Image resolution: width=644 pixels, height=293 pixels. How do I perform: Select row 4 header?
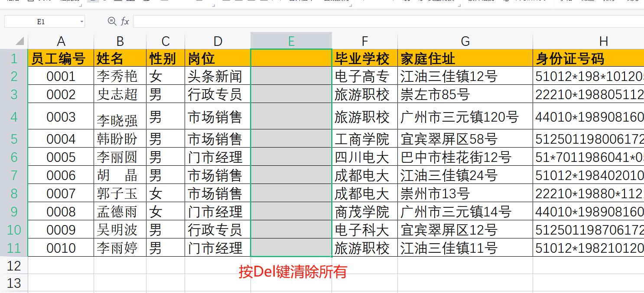coord(13,117)
